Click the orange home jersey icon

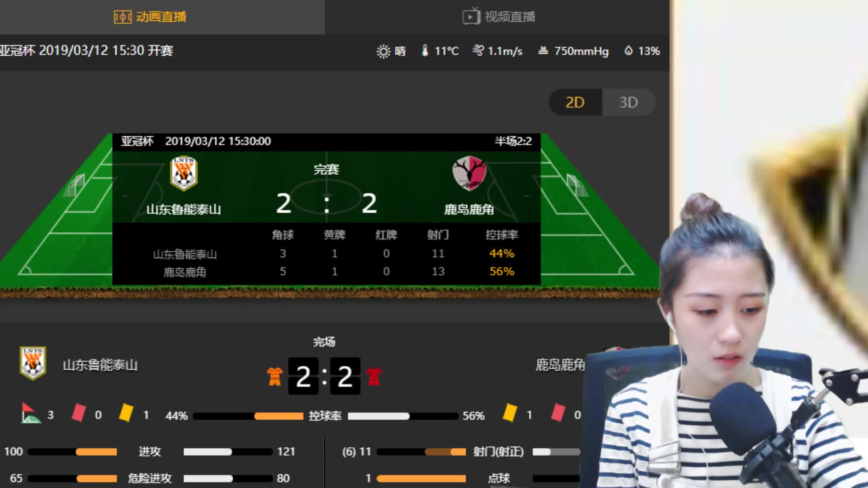[x=274, y=376]
